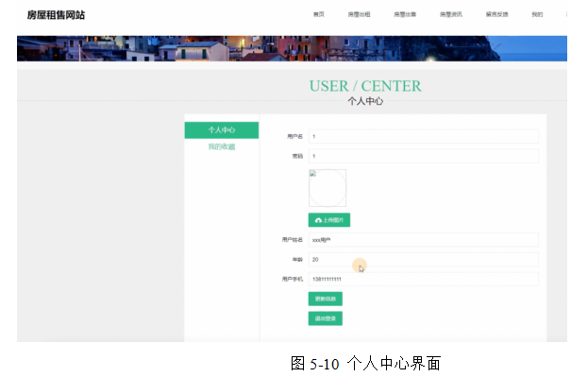Focus the 密码 password input field
The height and width of the screenshot is (377, 588).
424,156
